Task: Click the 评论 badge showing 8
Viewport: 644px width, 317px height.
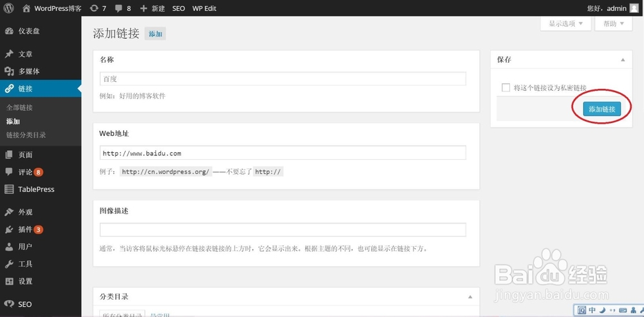Action: click(38, 172)
